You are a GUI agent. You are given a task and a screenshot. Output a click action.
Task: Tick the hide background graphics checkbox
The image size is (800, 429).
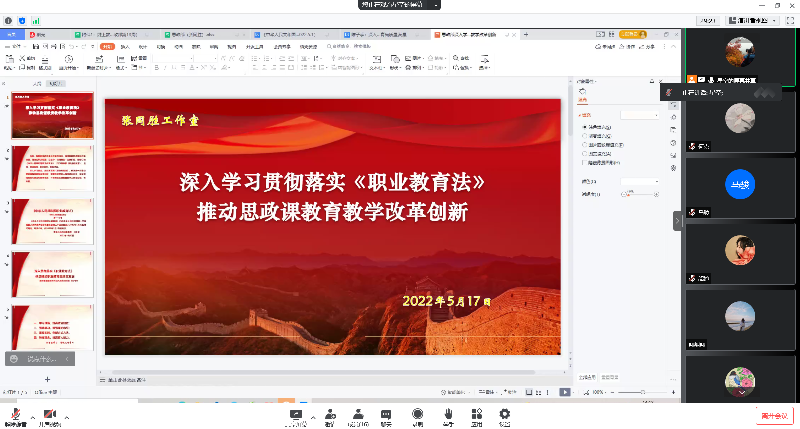click(x=584, y=162)
